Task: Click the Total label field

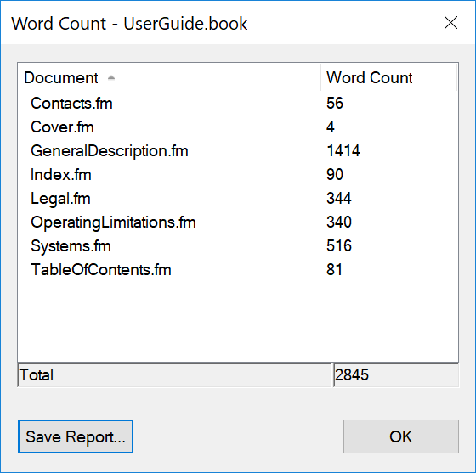Action: click(174, 375)
